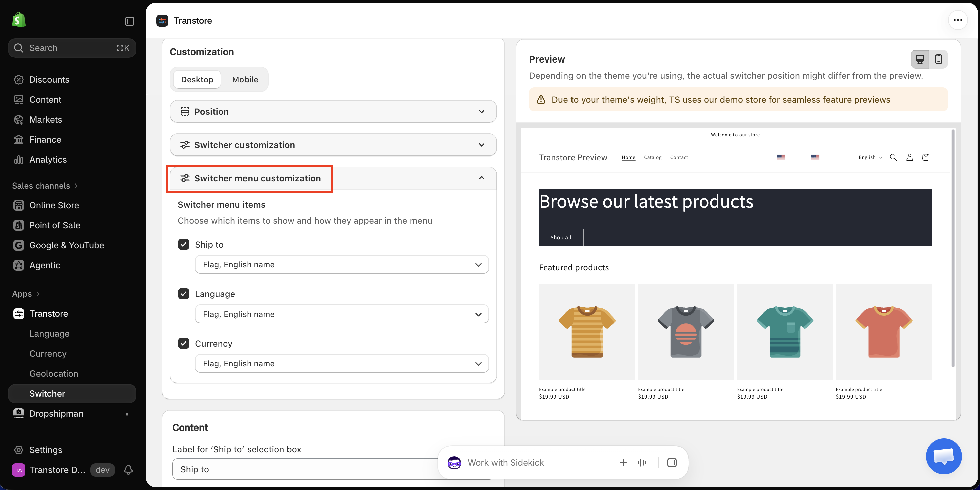Open Analytics in the sidebar
Viewport: 980px width, 490px height.
tap(72, 159)
